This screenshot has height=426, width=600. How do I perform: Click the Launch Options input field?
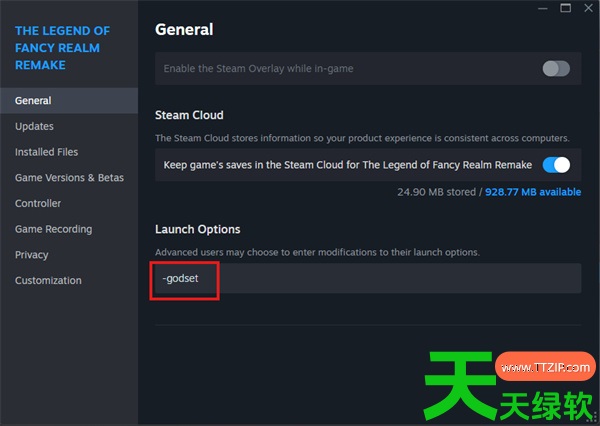[x=368, y=278]
